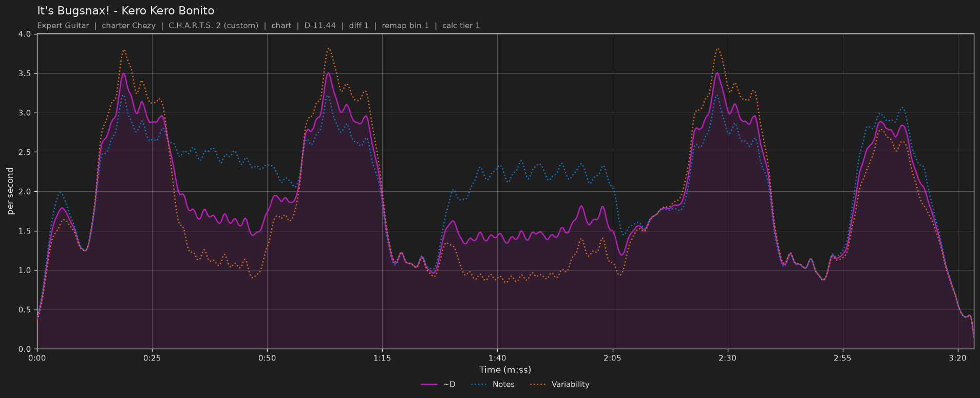Click the 0:50 tick label on the time axis
This screenshot has width=980, height=398.
(267, 358)
